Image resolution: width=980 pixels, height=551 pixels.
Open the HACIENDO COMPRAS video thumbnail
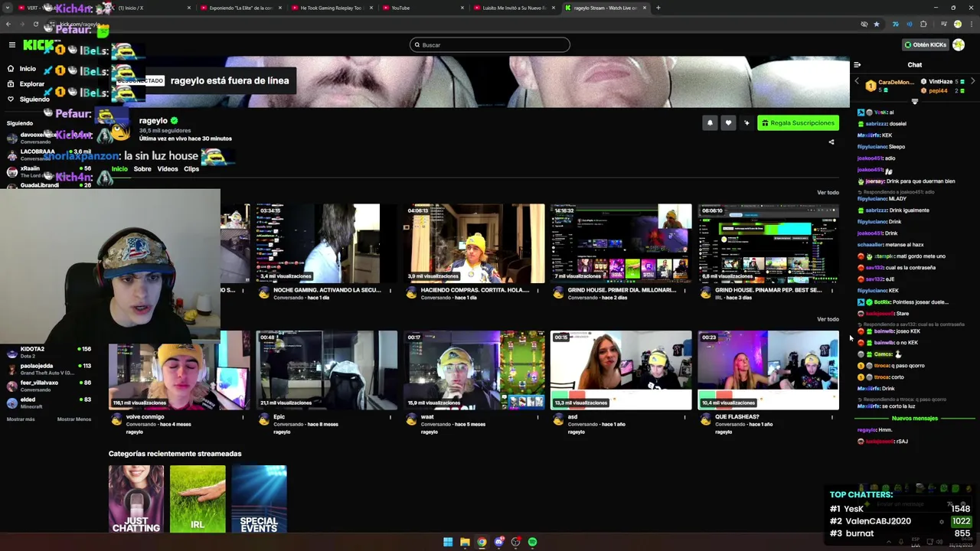[x=474, y=243]
